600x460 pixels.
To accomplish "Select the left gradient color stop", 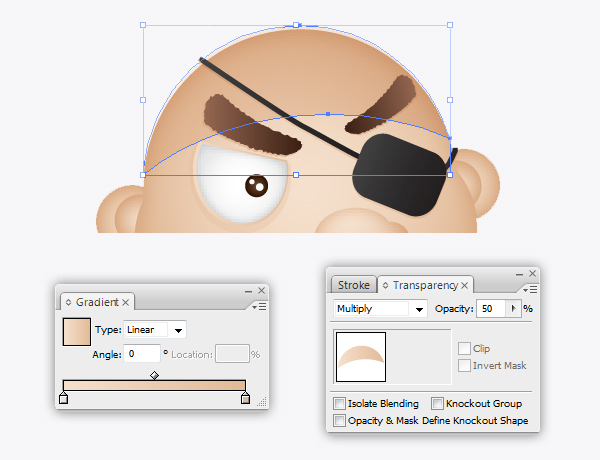I will (64, 398).
